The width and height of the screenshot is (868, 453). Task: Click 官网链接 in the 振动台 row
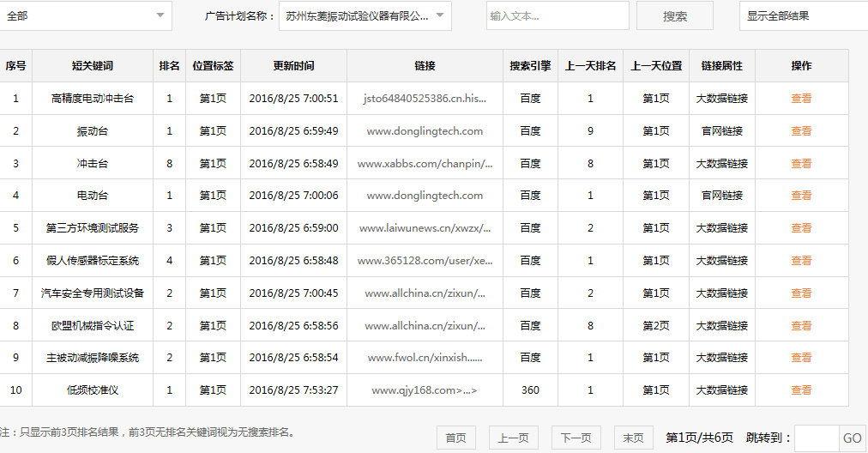[x=722, y=131]
